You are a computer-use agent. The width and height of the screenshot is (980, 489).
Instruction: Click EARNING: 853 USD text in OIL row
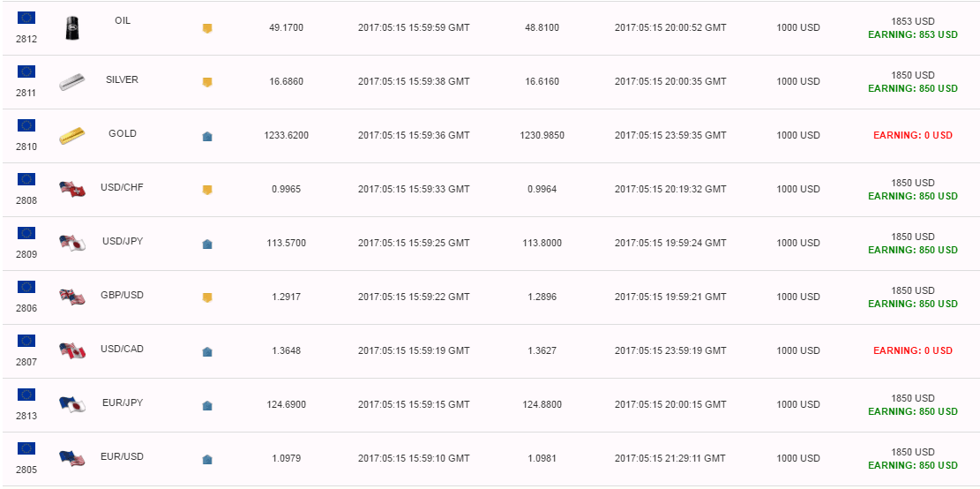912,35
